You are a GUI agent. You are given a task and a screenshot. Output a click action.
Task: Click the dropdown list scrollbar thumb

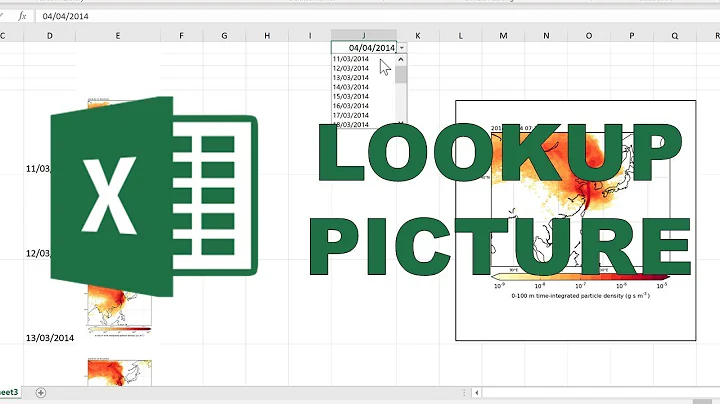click(401, 74)
